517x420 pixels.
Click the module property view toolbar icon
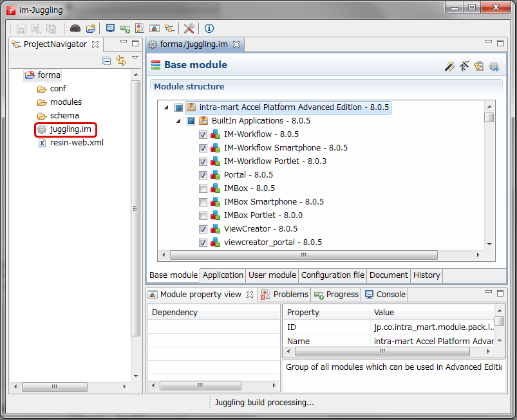coord(155,29)
